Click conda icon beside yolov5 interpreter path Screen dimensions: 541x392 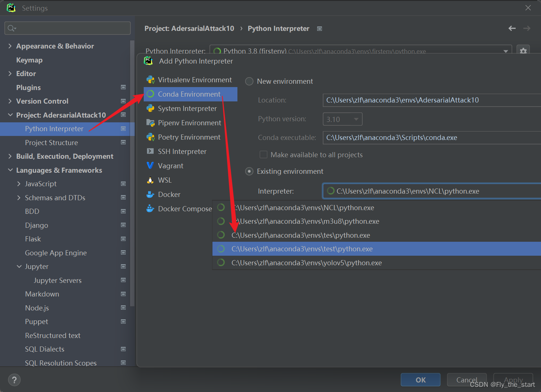pyautogui.click(x=221, y=262)
